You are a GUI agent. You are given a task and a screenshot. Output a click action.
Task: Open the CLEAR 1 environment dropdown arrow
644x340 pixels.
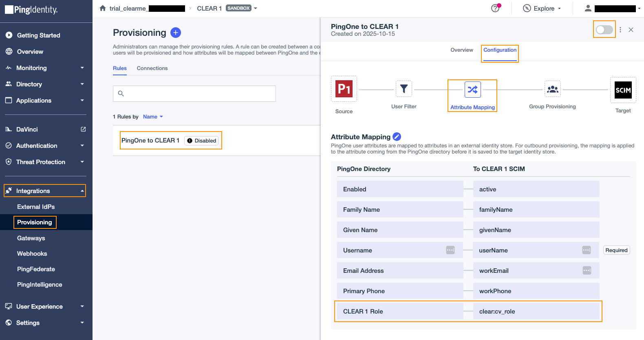pos(256,8)
